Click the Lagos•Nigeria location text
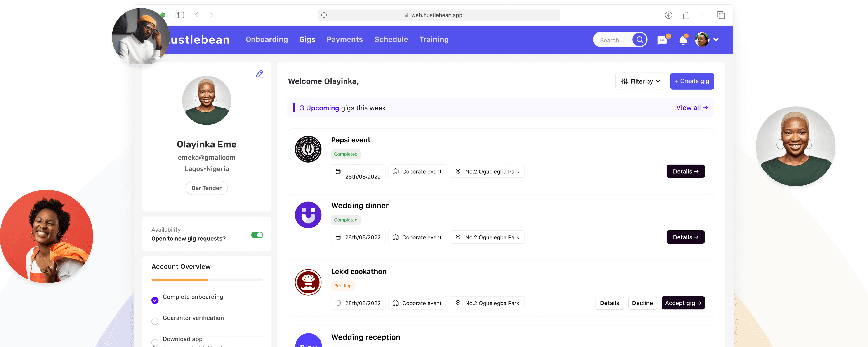 pos(207,169)
